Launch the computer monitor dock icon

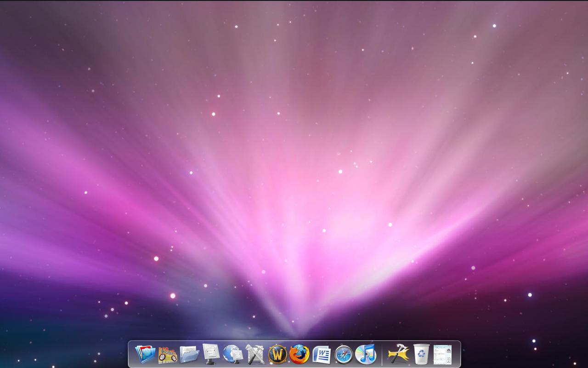[211, 354]
